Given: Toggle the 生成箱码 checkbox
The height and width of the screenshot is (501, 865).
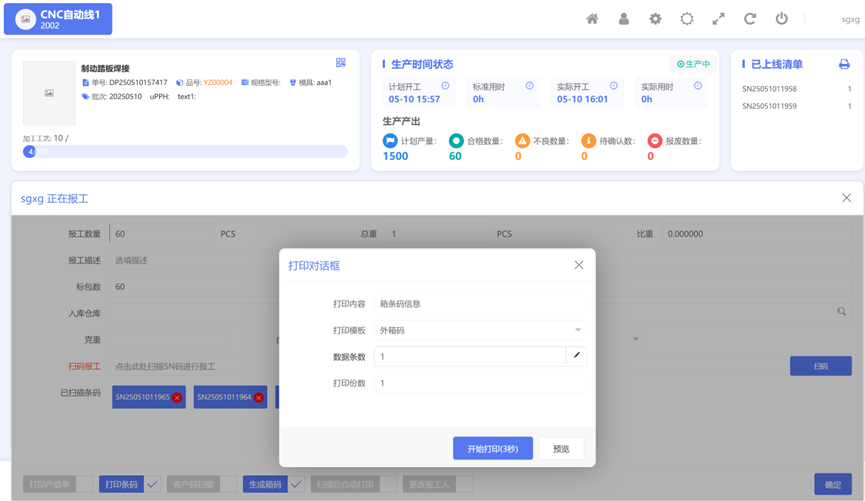Looking at the screenshot, I should 296,484.
